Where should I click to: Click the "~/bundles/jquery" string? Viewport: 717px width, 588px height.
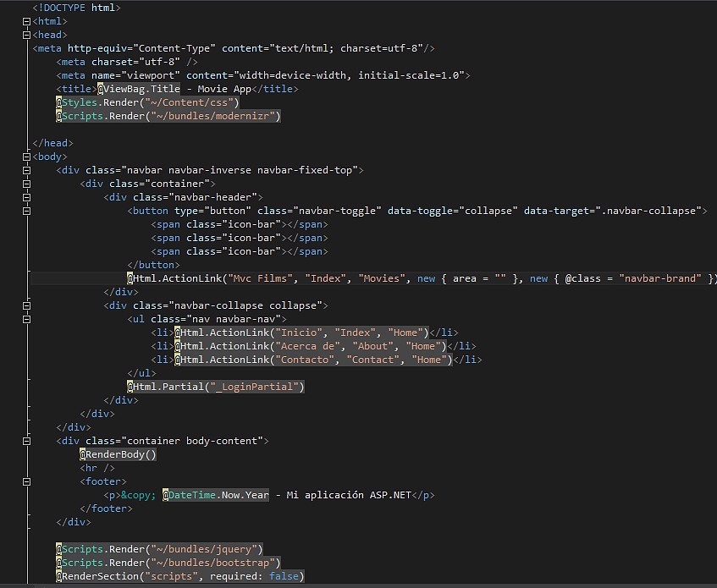tap(204, 549)
